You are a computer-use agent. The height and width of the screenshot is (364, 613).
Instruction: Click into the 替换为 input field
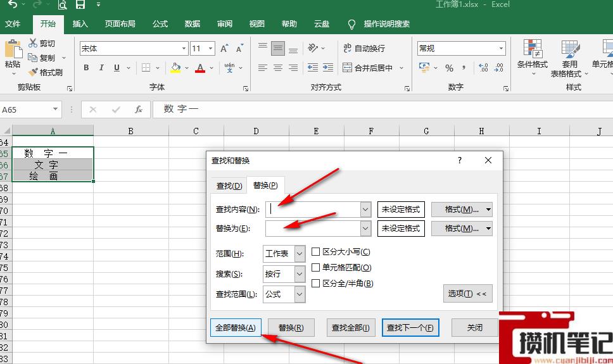[313, 229]
